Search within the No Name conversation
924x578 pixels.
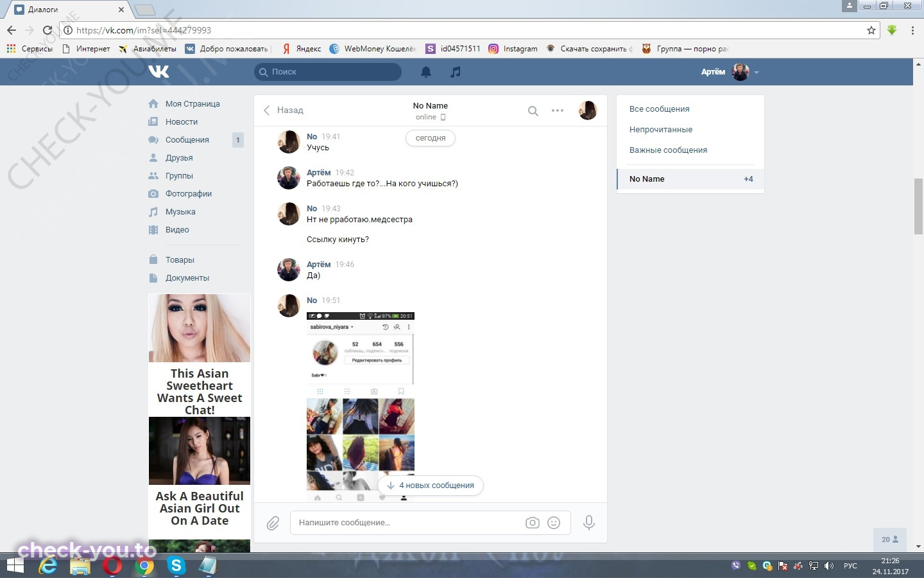533,110
